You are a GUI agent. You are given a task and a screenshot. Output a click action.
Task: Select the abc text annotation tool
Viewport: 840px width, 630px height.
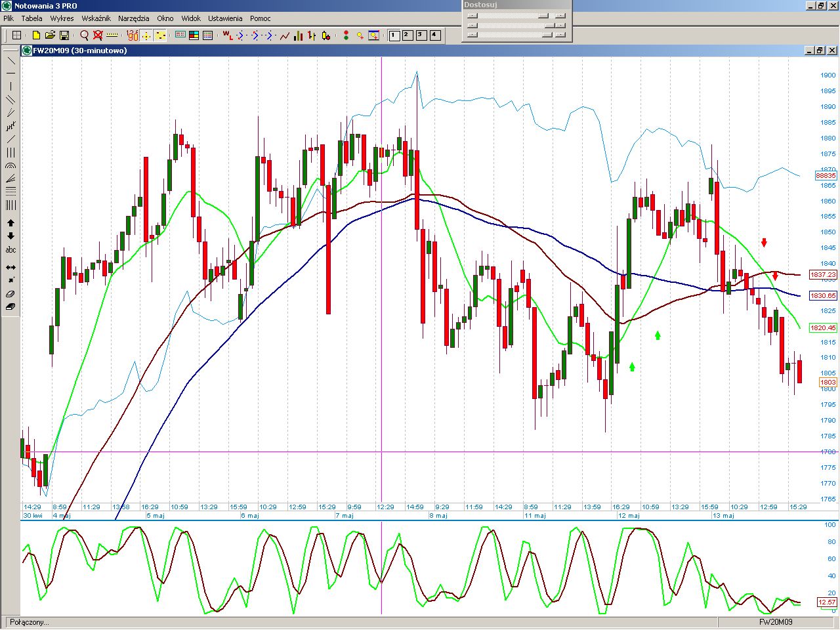(10, 249)
